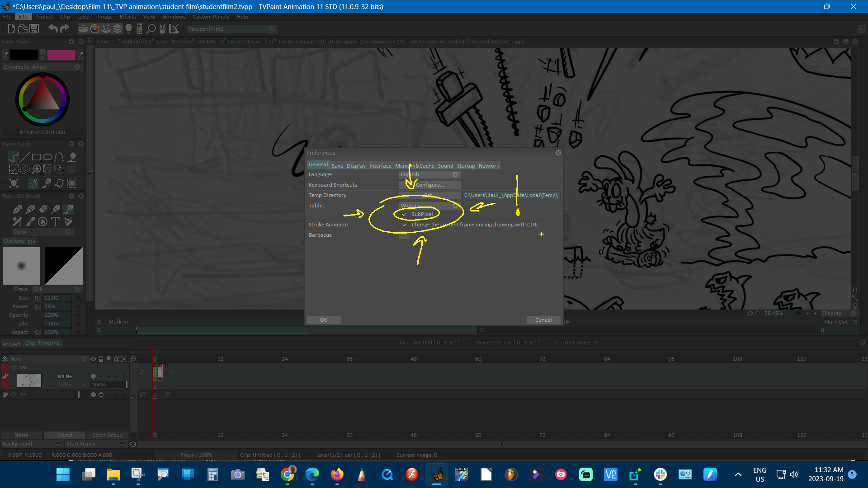Screen dimensions: 868x488
Task: Click the Sound button below layers
Action: pos(64,435)
